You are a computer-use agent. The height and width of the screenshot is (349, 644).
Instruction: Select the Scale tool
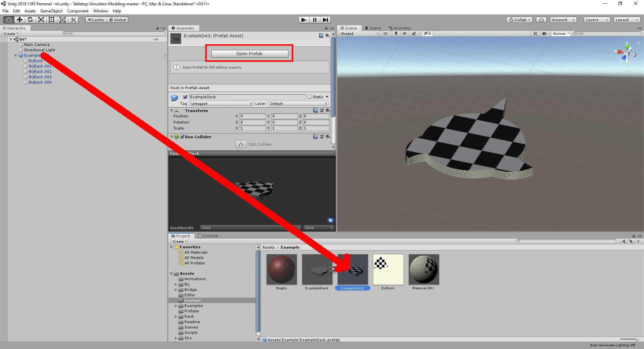point(41,20)
